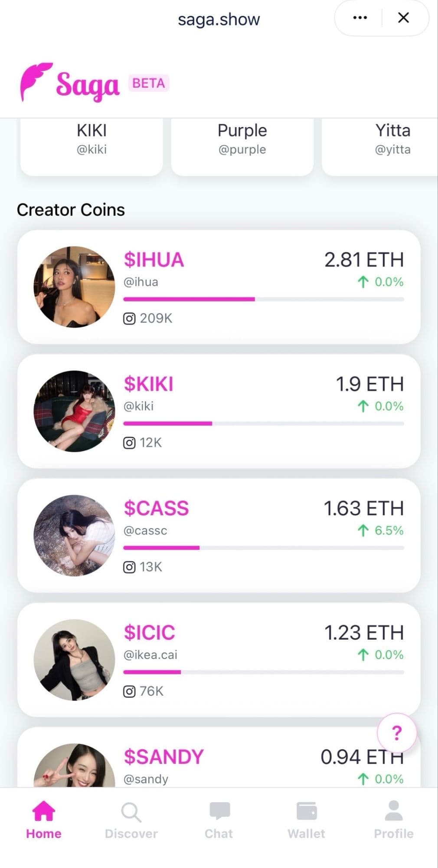Click the $KIKI coin name

pyautogui.click(x=149, y=384)
